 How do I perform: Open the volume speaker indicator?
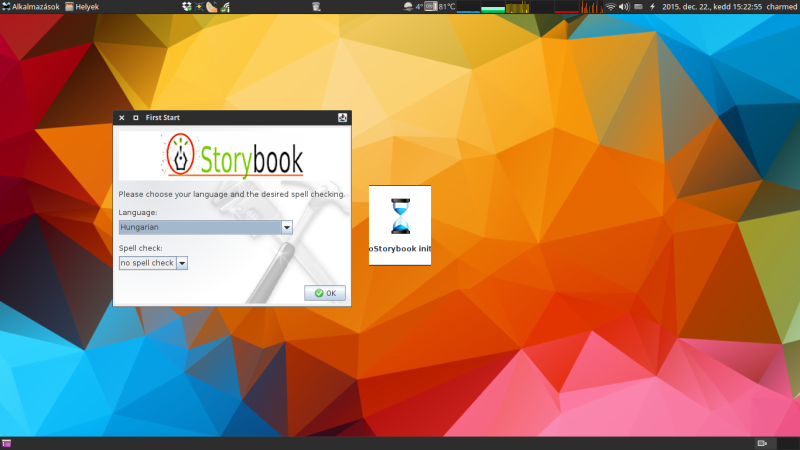click(x=624, y=7)
